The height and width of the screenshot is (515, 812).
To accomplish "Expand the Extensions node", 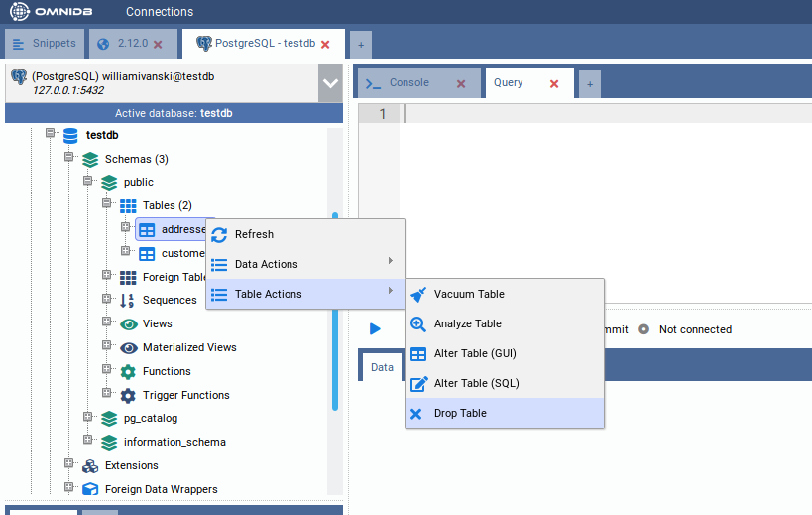I will tap(68, 463).
